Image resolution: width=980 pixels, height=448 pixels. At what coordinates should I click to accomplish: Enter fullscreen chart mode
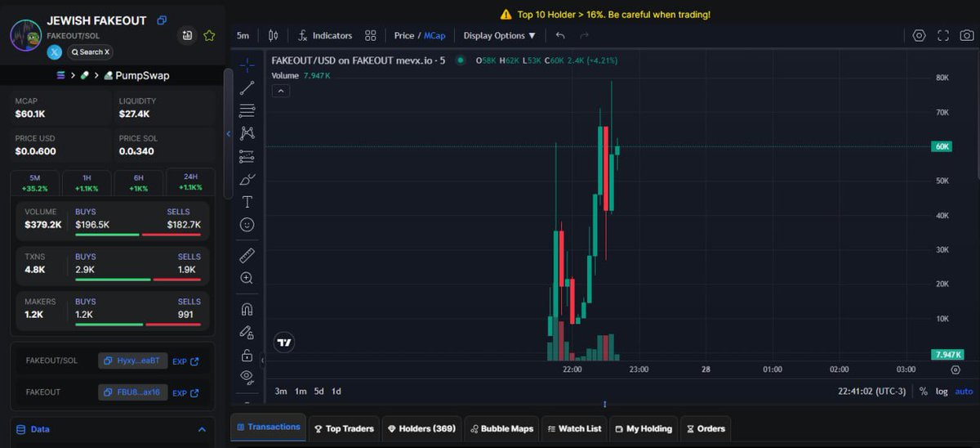click(x=943, y=36)
